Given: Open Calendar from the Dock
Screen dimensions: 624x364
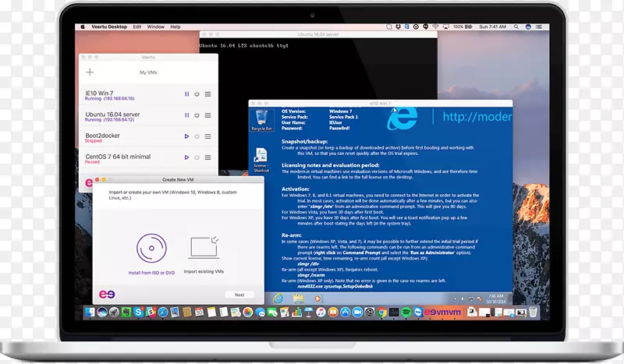Looking at the screenshot, I should (x=199, y=312).
